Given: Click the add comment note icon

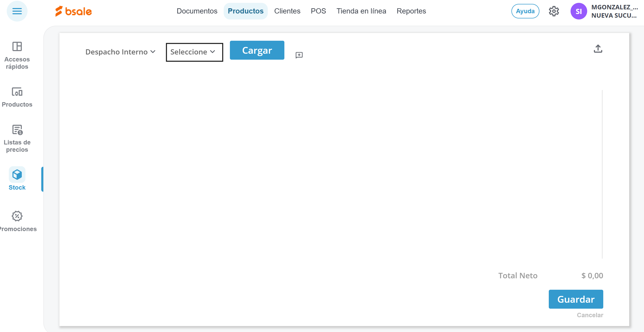Looking at the screenshot, I should (299, 55).
